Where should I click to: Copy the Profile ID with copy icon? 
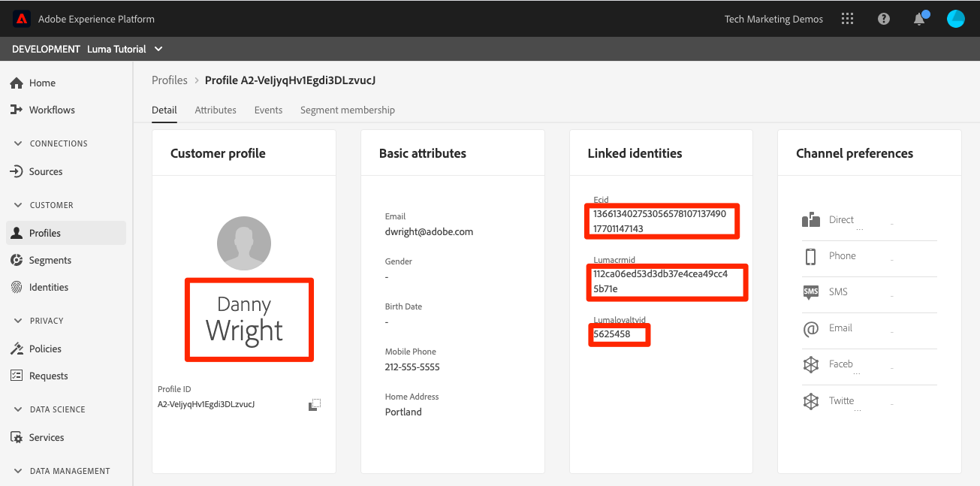tap(315, 405)
